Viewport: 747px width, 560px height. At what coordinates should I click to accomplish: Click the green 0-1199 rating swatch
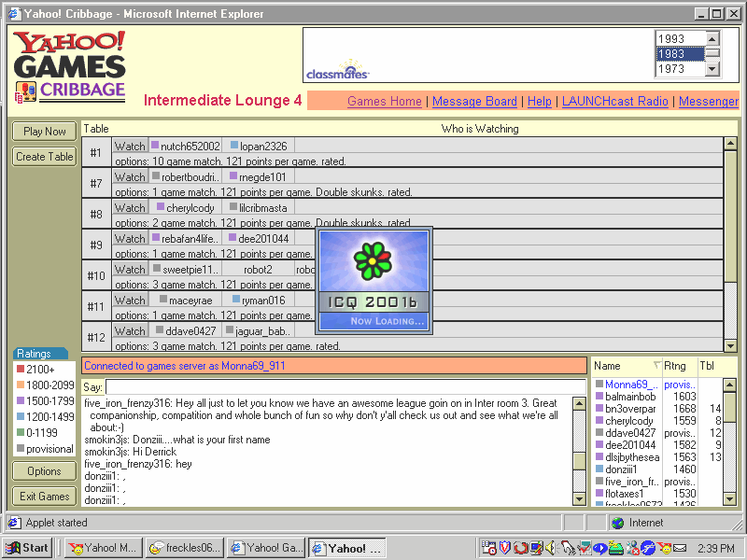[x=20, y=432]
